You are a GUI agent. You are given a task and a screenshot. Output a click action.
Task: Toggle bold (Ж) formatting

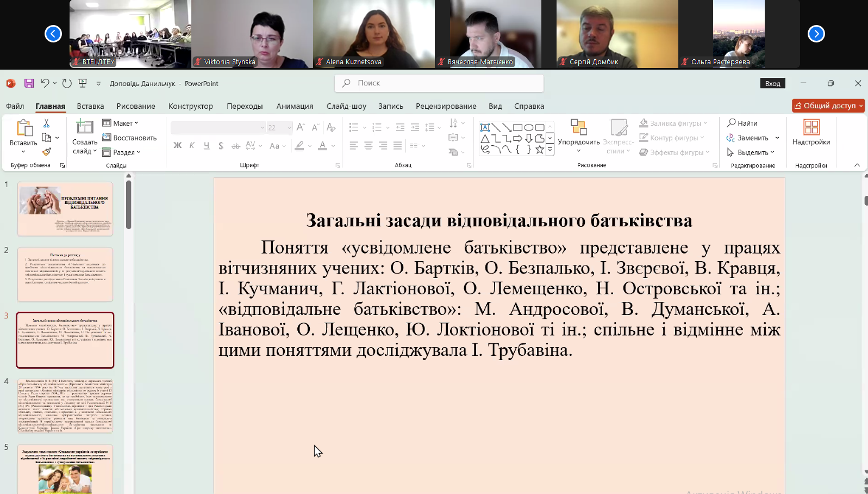coord(177,146)
